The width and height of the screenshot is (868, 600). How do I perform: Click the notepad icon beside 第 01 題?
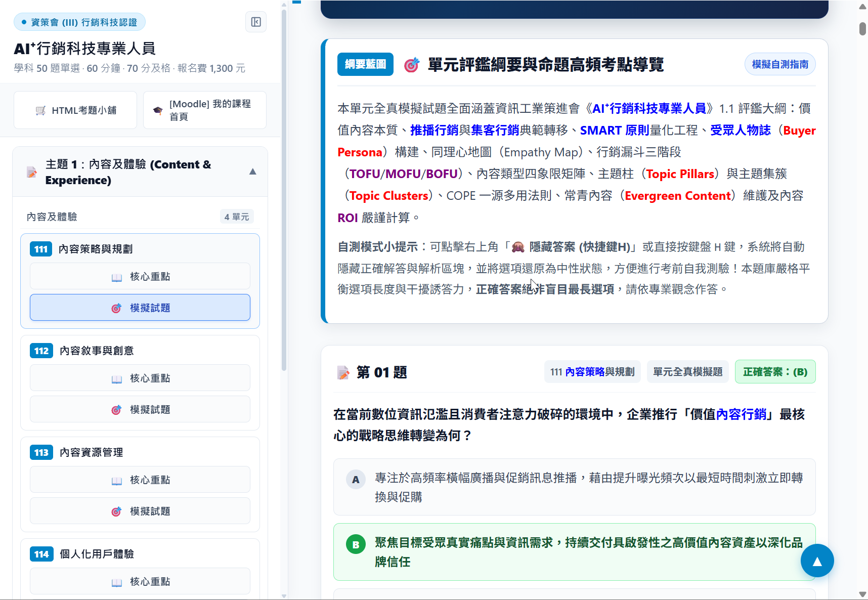(x=343, y=373)
